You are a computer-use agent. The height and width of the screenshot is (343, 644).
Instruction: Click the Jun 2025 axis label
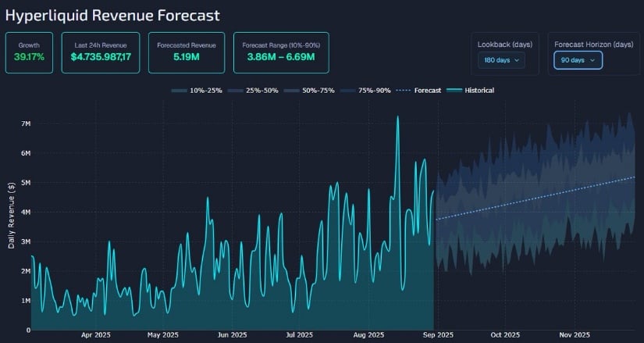click(x=233, y=334)
